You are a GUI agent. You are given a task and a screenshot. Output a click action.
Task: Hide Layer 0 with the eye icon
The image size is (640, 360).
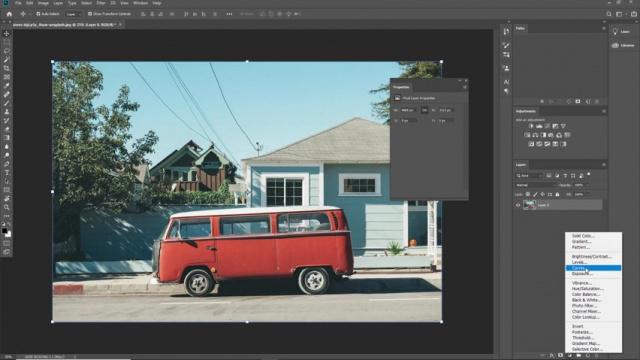pos(518,205)
